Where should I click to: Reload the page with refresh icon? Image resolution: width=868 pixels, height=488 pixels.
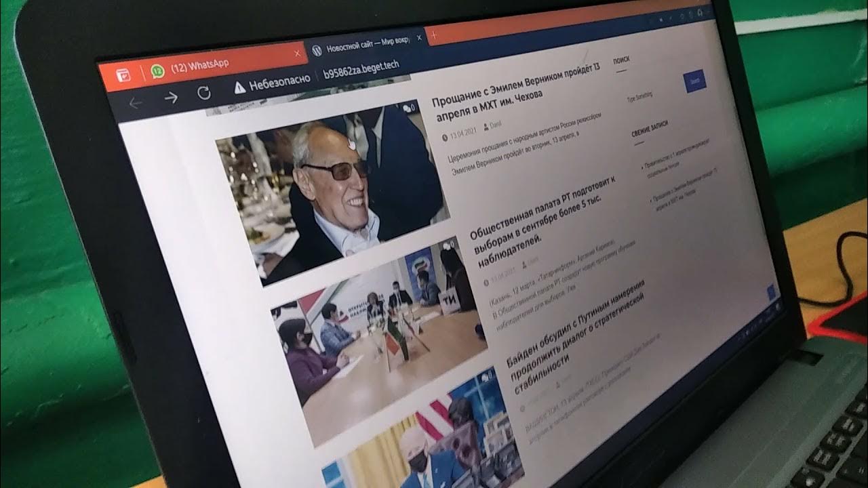coord(204,93)
